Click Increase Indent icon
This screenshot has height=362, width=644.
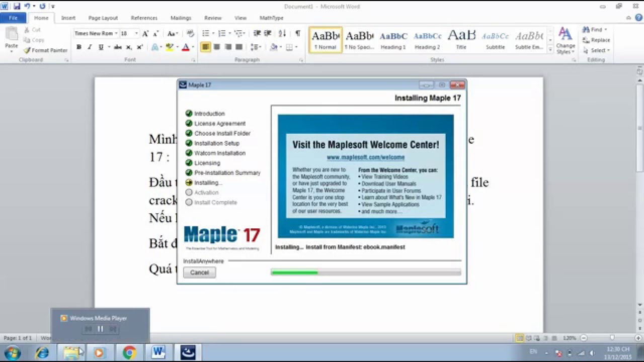[x=267, y=34]
